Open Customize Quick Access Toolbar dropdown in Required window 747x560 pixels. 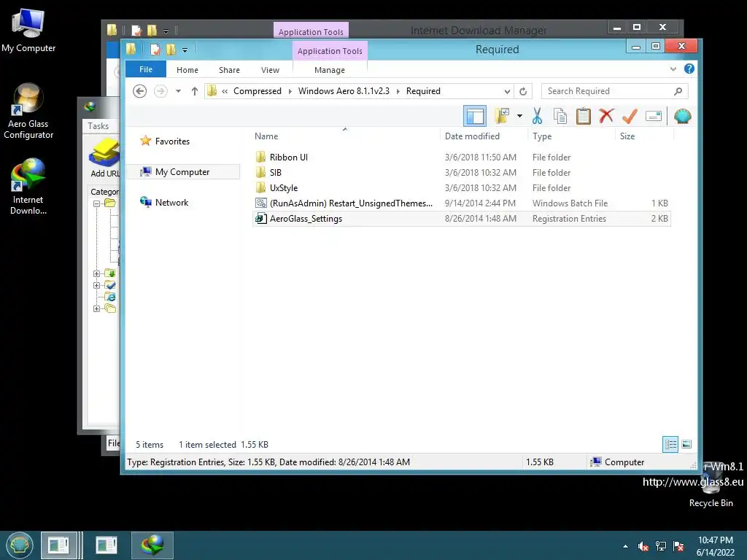click(x=185, y=50)
